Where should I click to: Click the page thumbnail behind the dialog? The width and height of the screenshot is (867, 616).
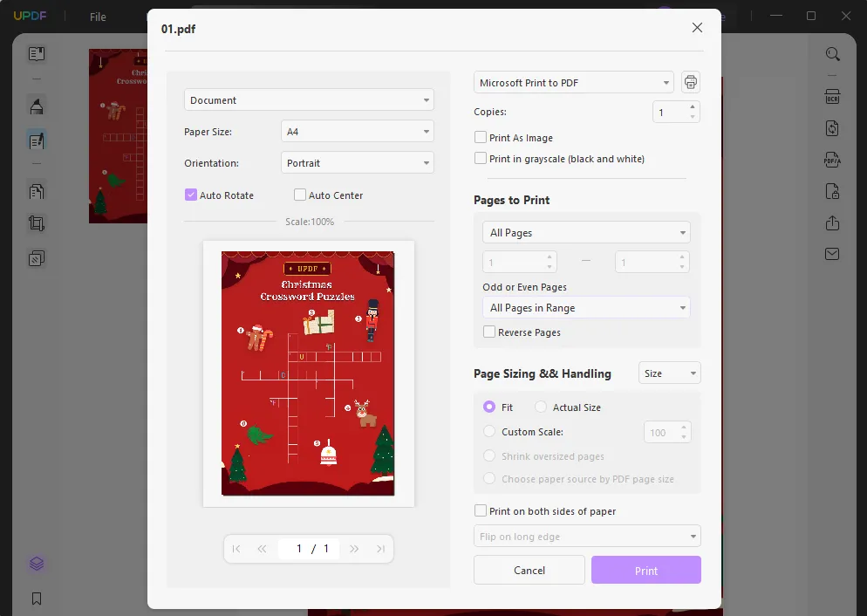118,136
